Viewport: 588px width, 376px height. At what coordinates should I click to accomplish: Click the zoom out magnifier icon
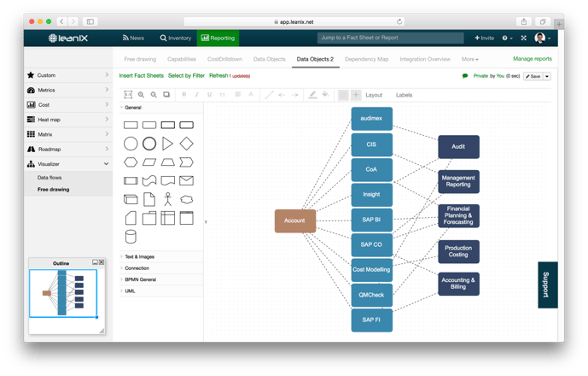(x=154, y=95)
